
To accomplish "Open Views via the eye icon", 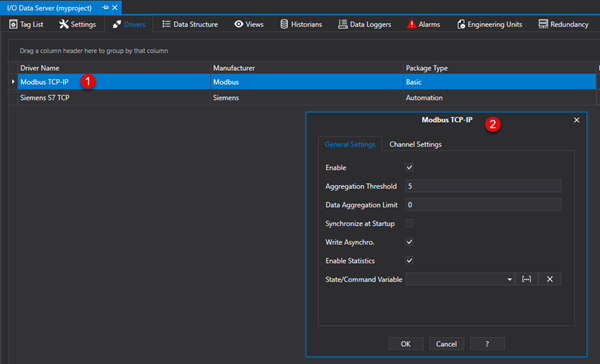I will (x=239, y=24).
